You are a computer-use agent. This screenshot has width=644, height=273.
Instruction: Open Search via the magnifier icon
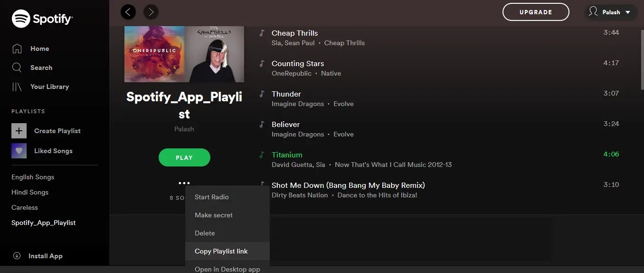(x=17, y=68)
